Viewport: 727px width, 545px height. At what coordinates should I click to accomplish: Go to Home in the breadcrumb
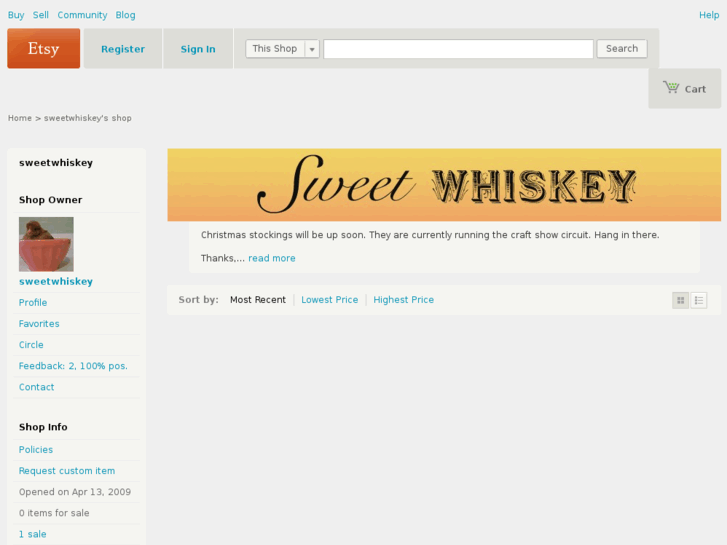point(19,118)
